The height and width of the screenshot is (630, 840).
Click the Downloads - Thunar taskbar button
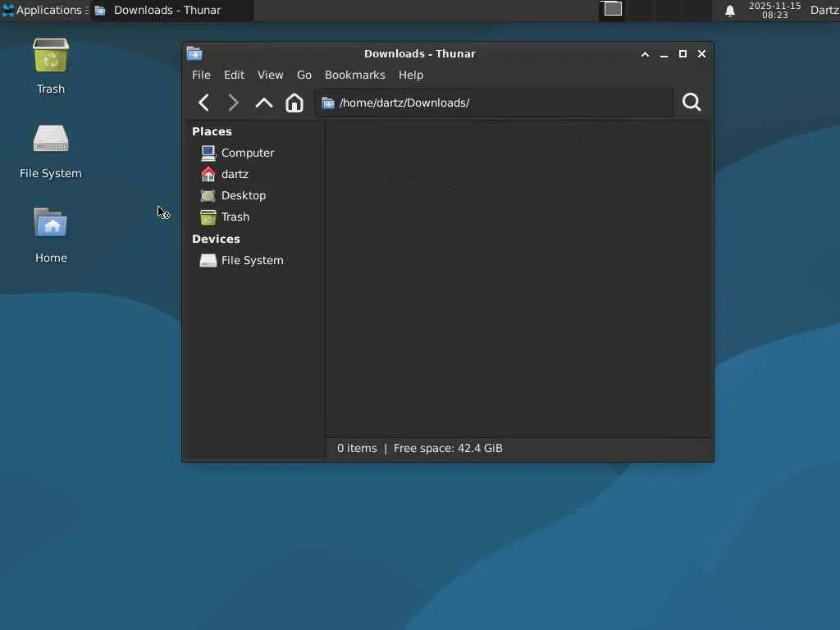click(172, 10)
